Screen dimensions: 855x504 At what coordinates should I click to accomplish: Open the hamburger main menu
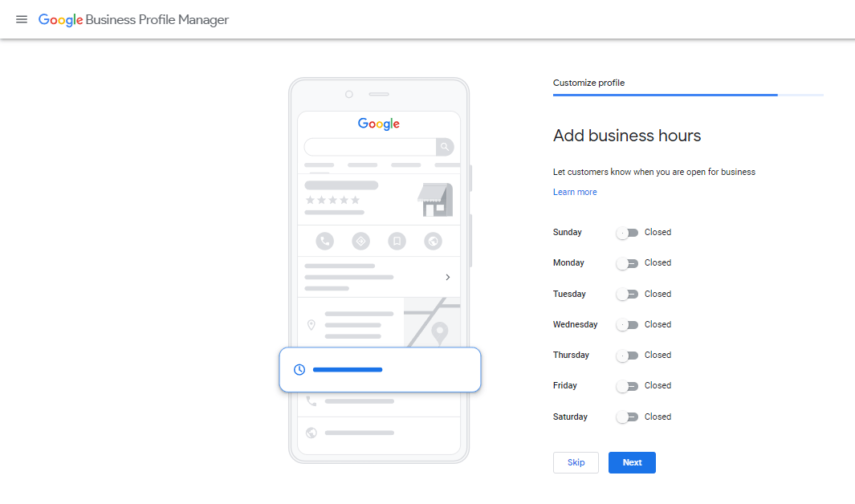point(22,19)
